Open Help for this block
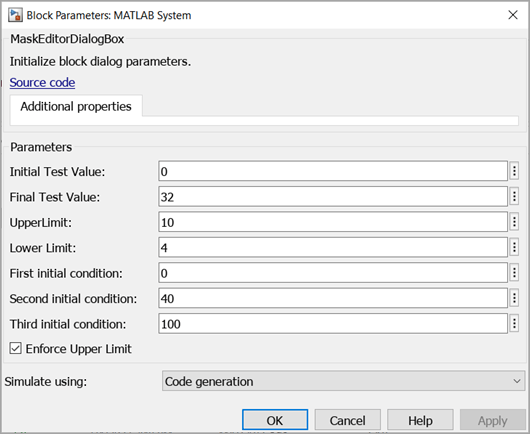530x434 pixels. [x=420, y=420]
